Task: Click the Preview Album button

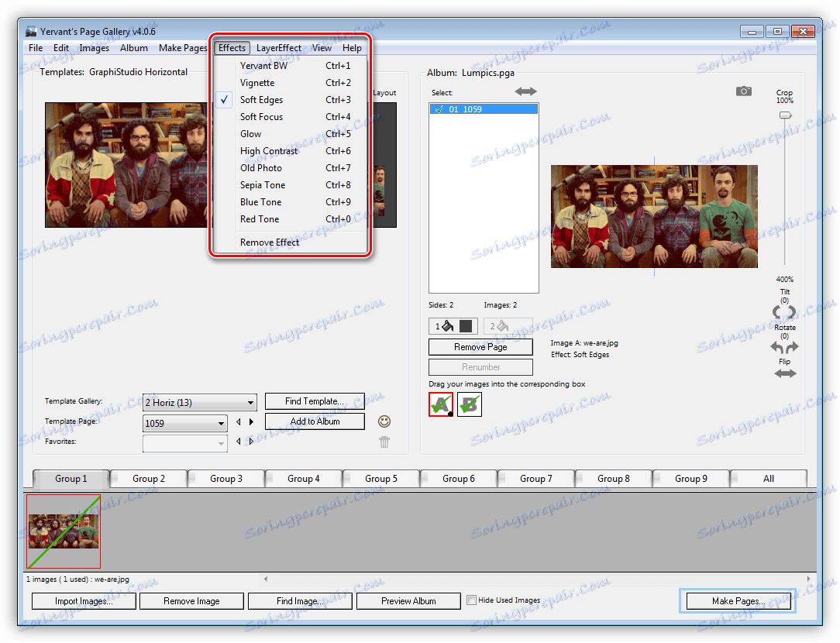Action: coord(408,601)
